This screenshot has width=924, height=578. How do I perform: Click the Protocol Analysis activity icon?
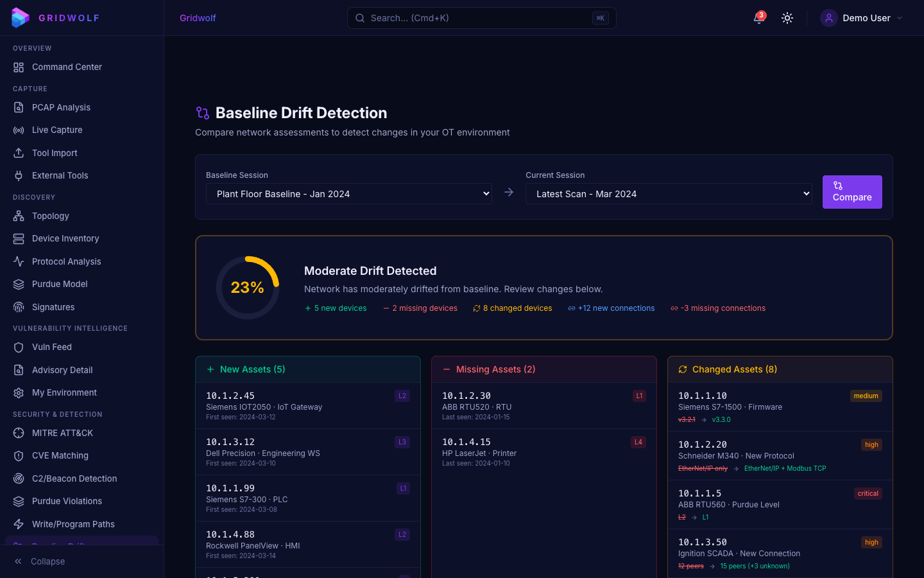[x=19, y=261]
